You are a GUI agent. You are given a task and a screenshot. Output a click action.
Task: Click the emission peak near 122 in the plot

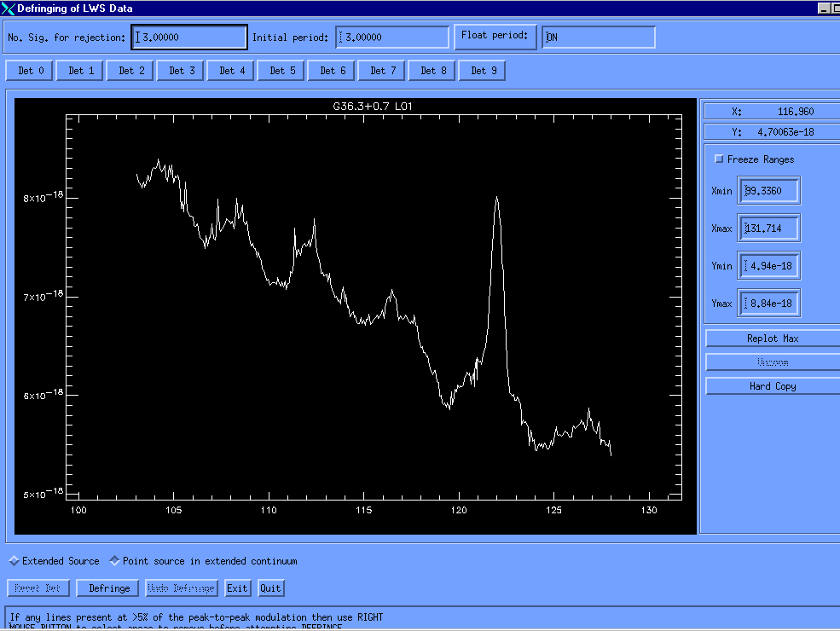(496, 199)
